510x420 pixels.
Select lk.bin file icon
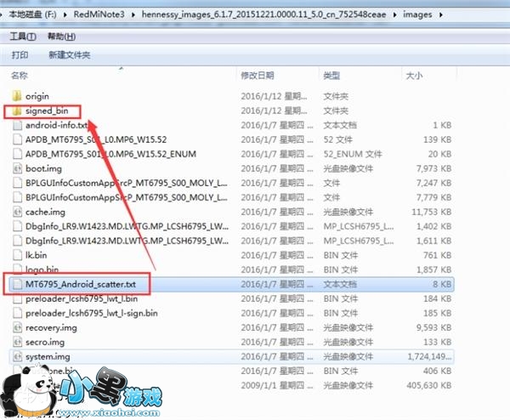[17, 255]
